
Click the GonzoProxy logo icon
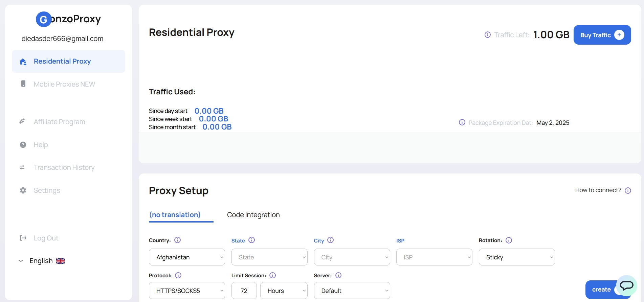(x=44, y=19)
